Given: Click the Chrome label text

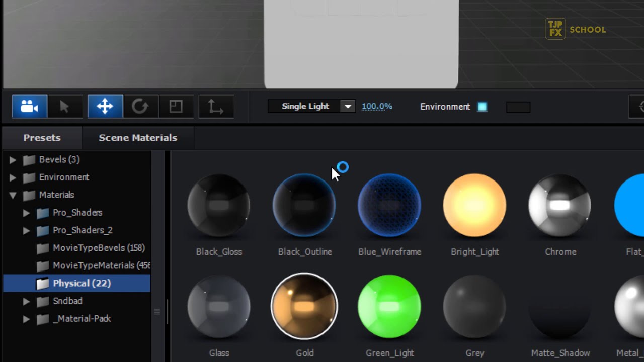Looking at the screenshot, I should 560,252.
